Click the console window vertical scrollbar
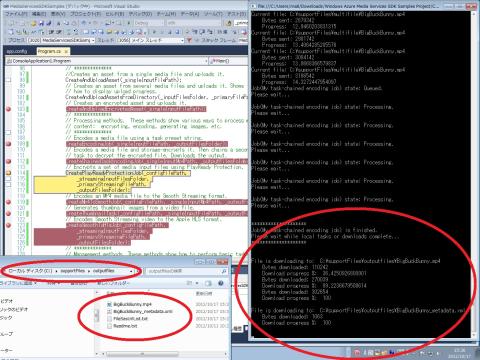The image size is (480, 360). [474, 173]
